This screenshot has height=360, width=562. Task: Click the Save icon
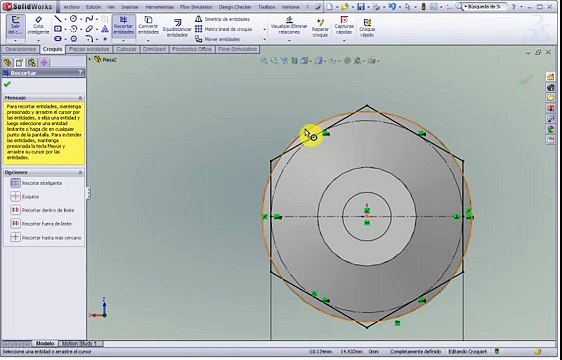361,6
